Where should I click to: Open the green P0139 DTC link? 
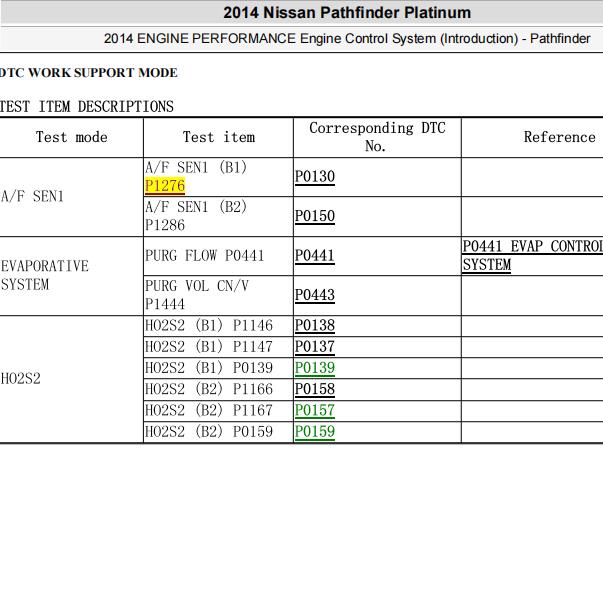click(x=315, y=368)
